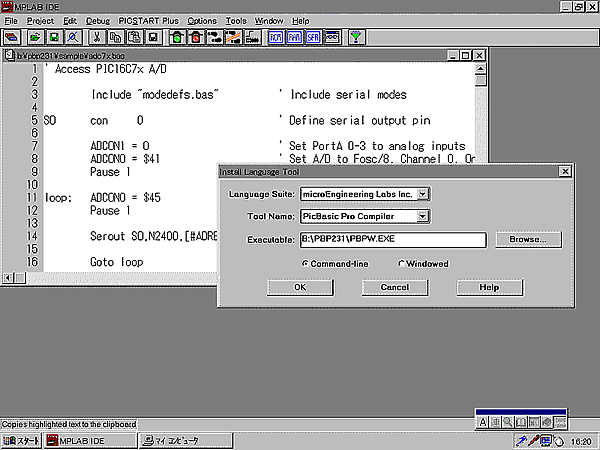Expand the Language Suite dropdown

coord(423,193)
